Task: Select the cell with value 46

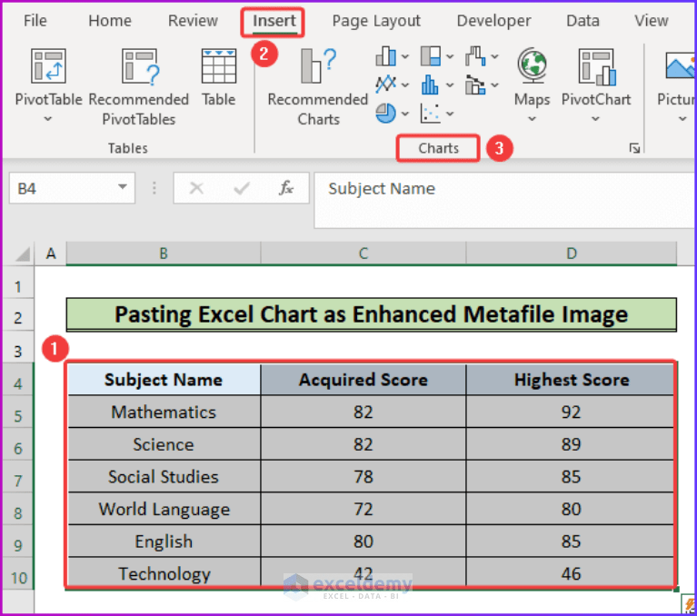Action: 572,573
